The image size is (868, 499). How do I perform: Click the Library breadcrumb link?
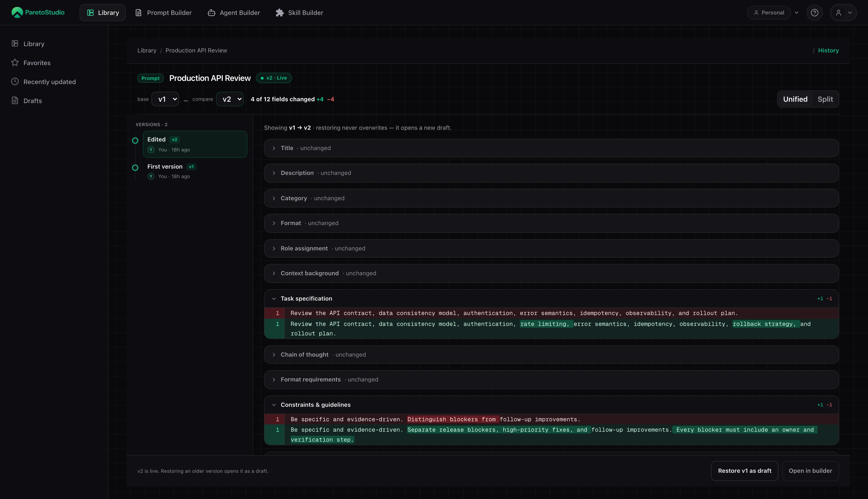[x=147, y=50]
